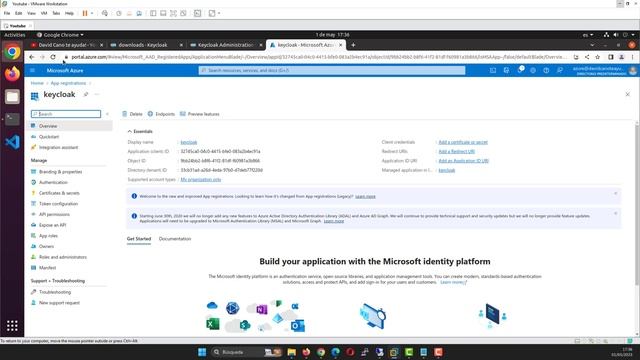Open Azure Cloud Shell icon in header

point(493,70)
